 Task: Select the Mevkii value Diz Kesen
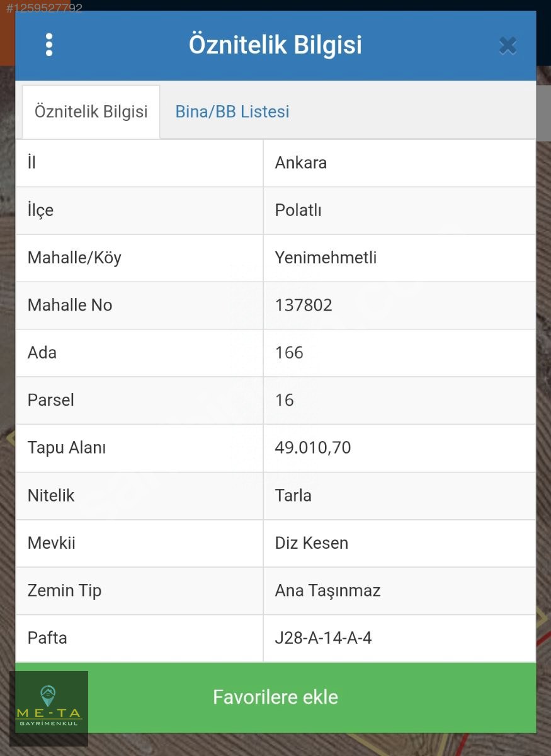point(312,543)
